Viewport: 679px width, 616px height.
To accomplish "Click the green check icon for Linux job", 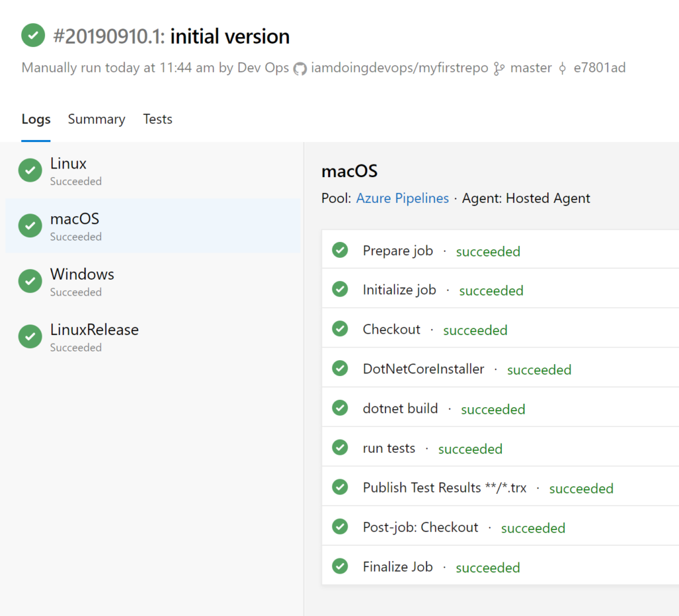I will coord(30,170).
